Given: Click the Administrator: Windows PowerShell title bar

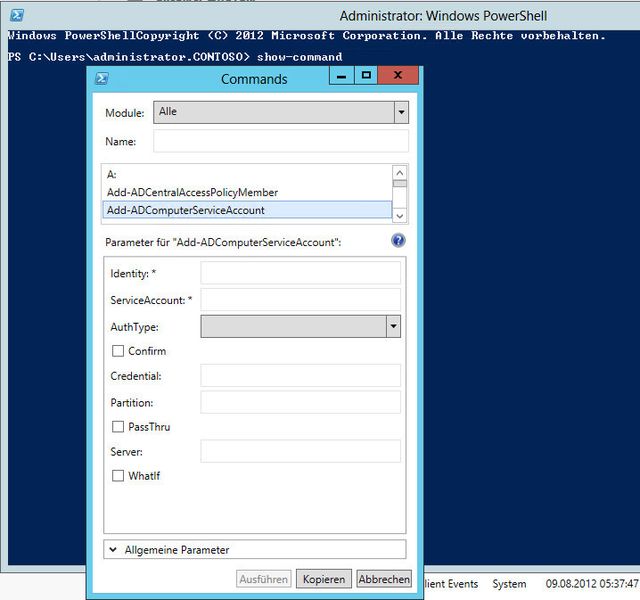Looking at the screenshot, I should tap(443, 16).
